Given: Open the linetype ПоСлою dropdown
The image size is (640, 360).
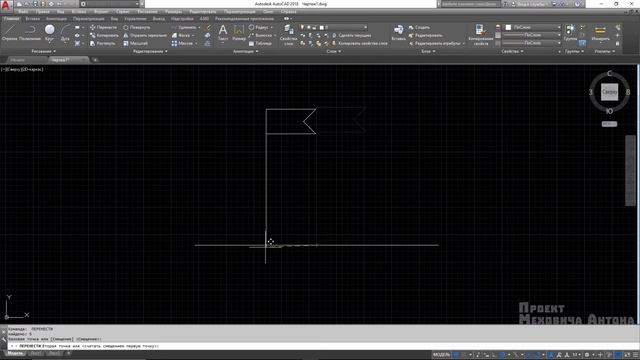Looking at the screenshot, I should point(532,43).
